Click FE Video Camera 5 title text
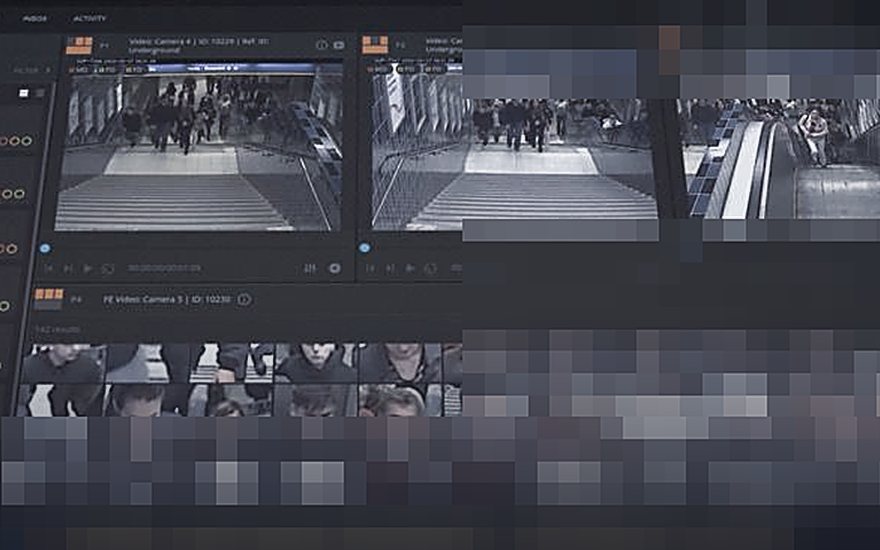The height and width of the screenshot is (550, 880). pyautogui.click(x=167, y=299)
